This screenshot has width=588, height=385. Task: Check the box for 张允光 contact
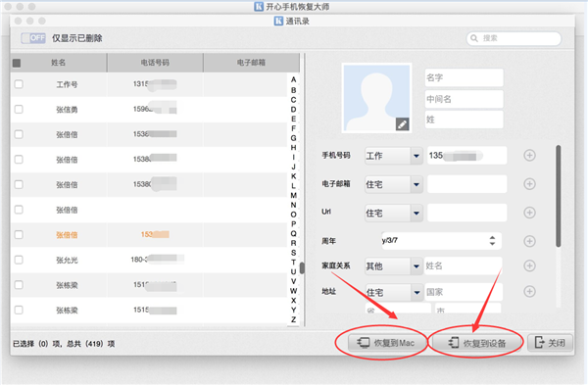[x=19, y=260]
